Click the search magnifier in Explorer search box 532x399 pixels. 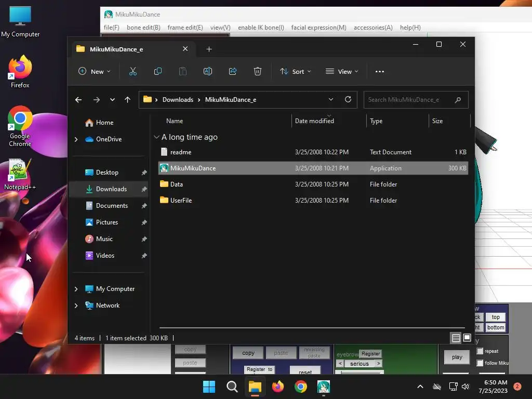tap(458, 100)
